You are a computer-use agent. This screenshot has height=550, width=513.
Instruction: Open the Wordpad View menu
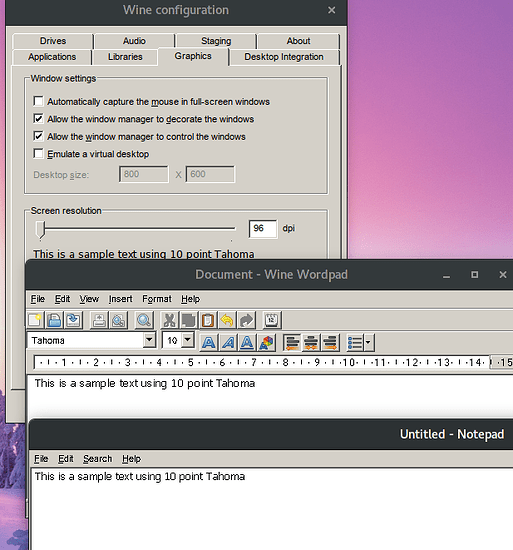click(89, 299)
